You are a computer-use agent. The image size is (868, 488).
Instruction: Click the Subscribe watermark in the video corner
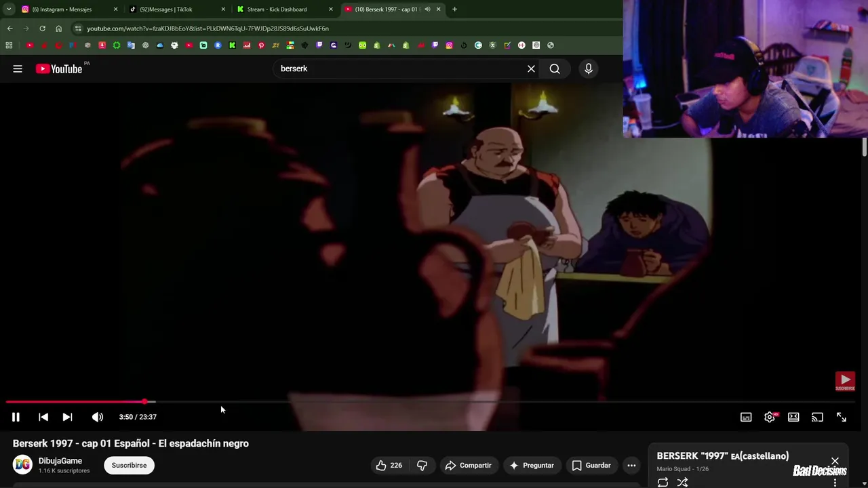pos(845,381)
